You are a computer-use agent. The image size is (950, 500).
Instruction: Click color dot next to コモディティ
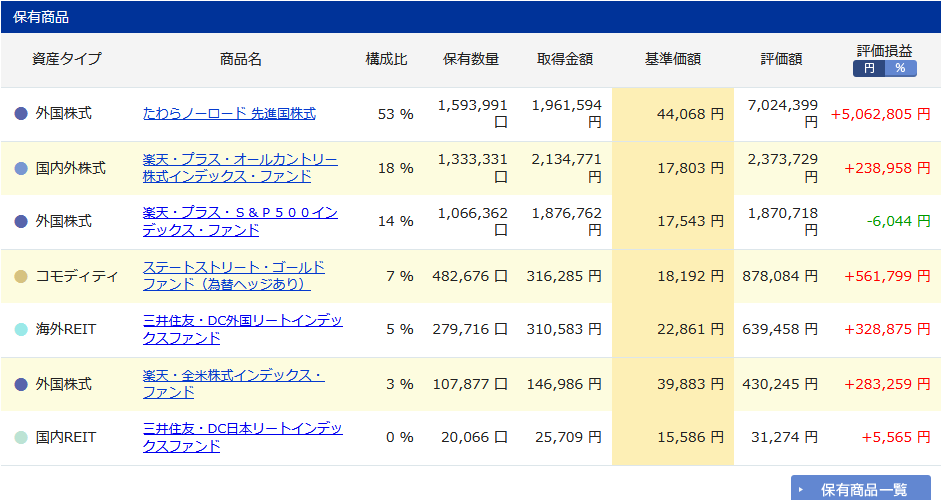click(21, 276)
